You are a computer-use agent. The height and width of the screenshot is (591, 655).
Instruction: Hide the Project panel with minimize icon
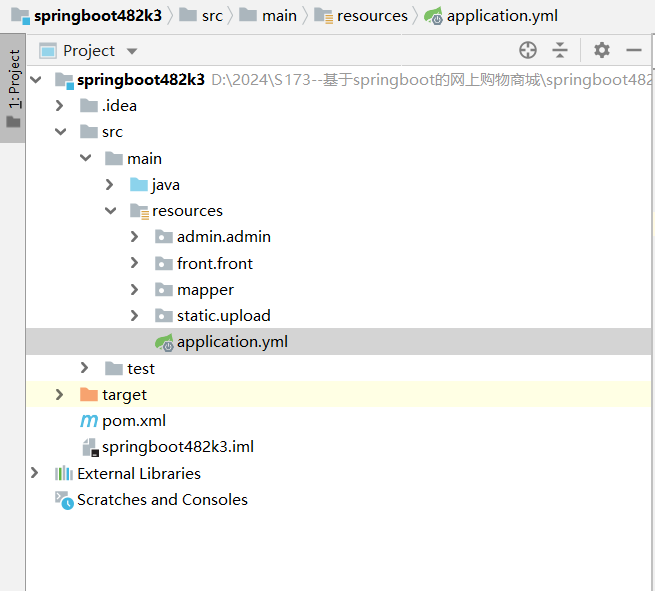tap(633, 50)
